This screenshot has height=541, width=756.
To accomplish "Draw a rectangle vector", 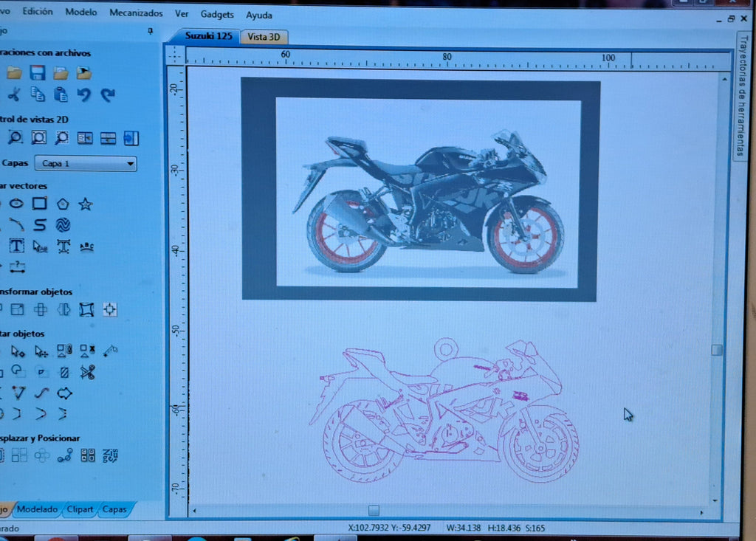I will pos(40,204).
